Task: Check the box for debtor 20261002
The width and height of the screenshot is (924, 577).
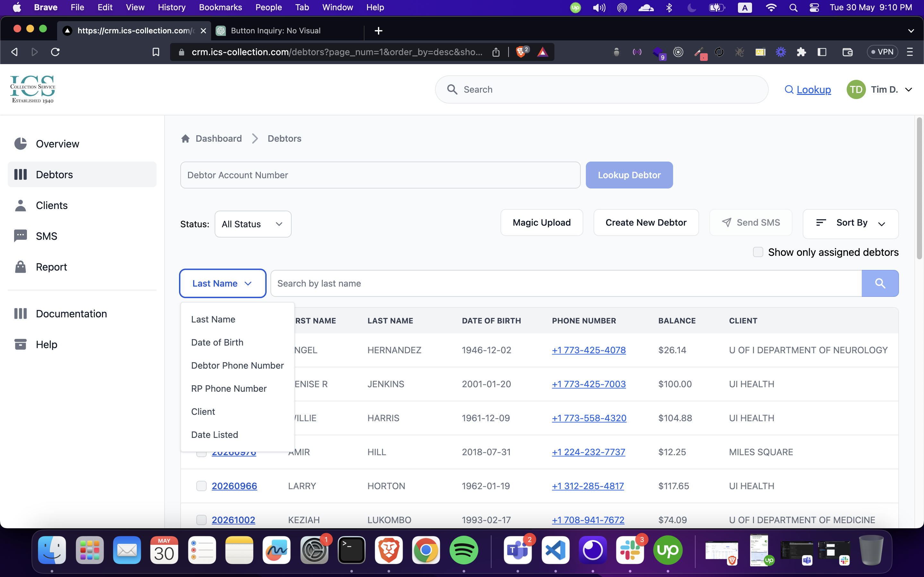Action: tap(201, 520)
